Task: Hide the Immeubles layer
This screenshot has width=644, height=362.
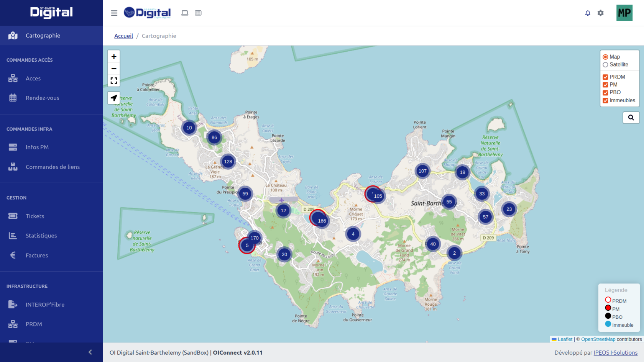Action: pos(606,101)
